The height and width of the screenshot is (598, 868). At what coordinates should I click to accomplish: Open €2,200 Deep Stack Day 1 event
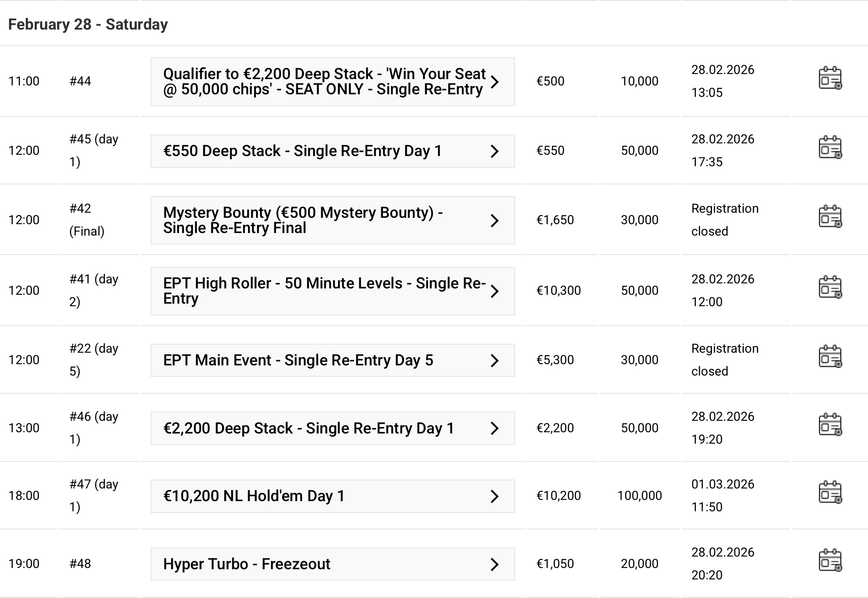coord(308,428)
